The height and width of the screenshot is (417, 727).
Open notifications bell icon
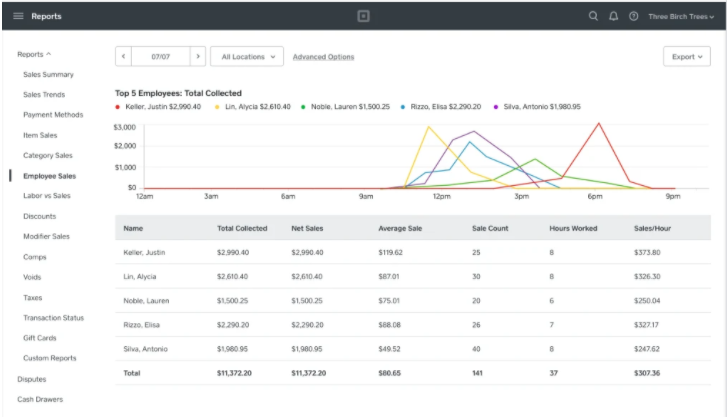point(613,16)
